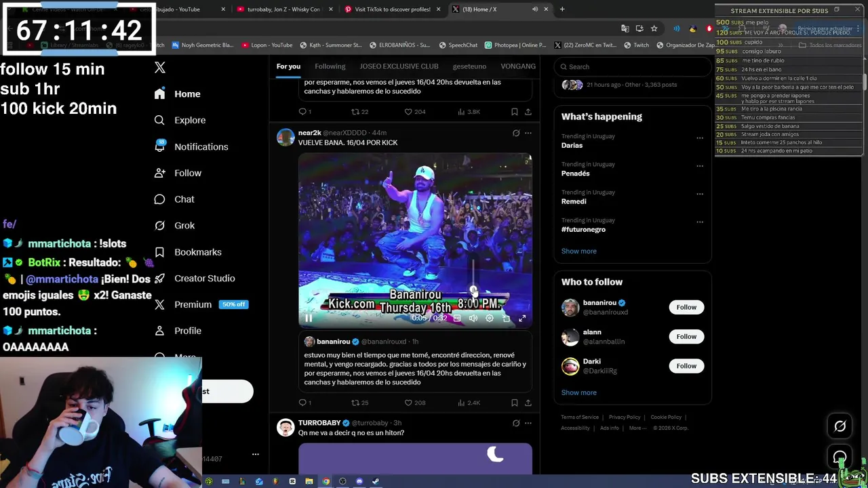
Task: Share the near2k post
Action: click(x=528, y=403)
